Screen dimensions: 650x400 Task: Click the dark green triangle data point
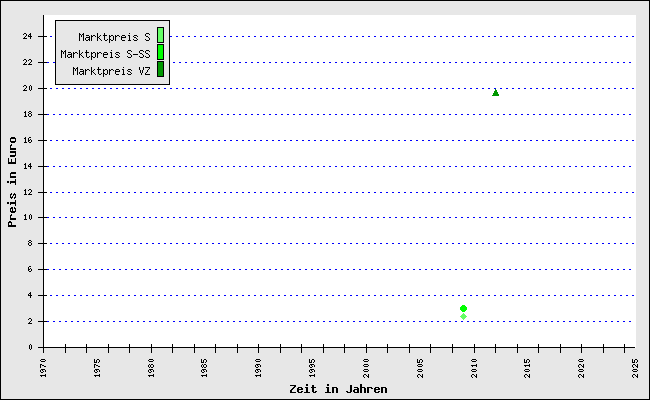pos(495,92)
